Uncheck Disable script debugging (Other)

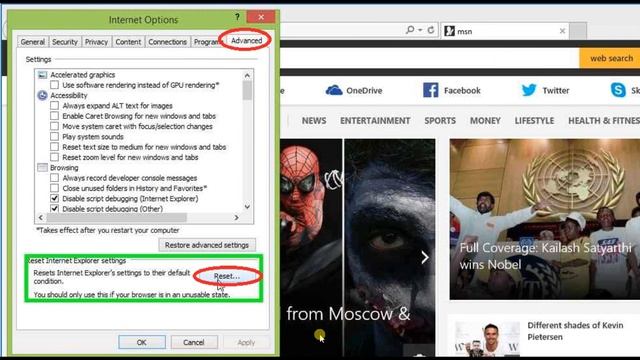[54, 208]
